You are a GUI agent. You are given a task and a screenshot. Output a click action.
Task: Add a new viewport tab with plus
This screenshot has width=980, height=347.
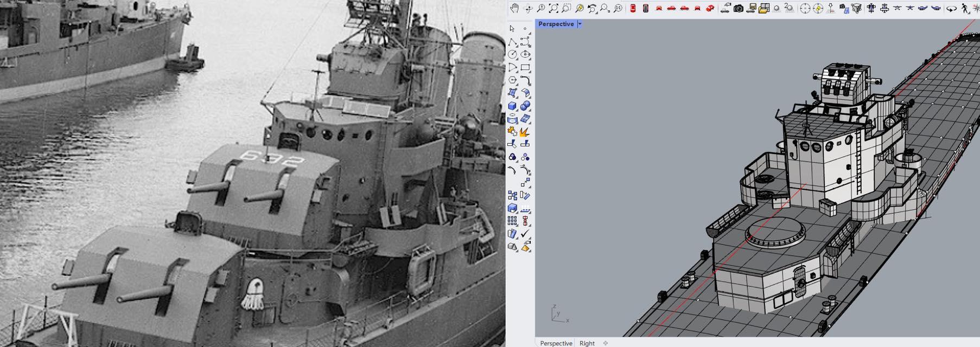(x=606, y=343)
